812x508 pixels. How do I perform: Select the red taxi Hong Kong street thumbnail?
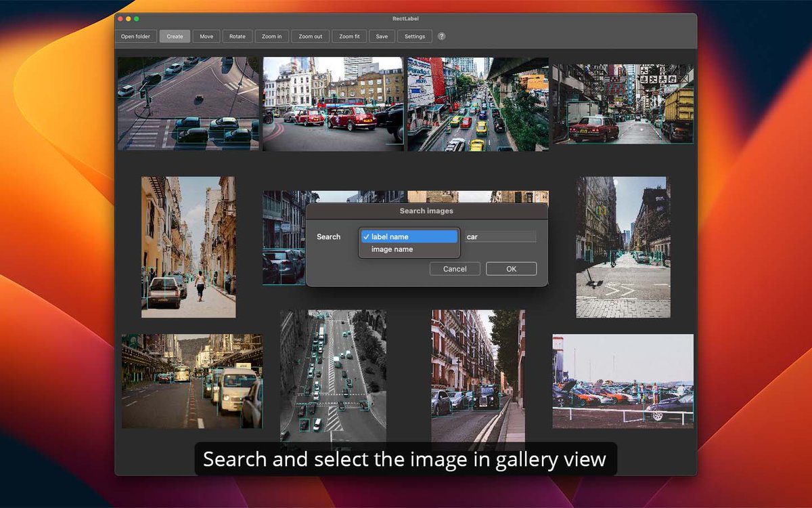[x=623, y=103]
